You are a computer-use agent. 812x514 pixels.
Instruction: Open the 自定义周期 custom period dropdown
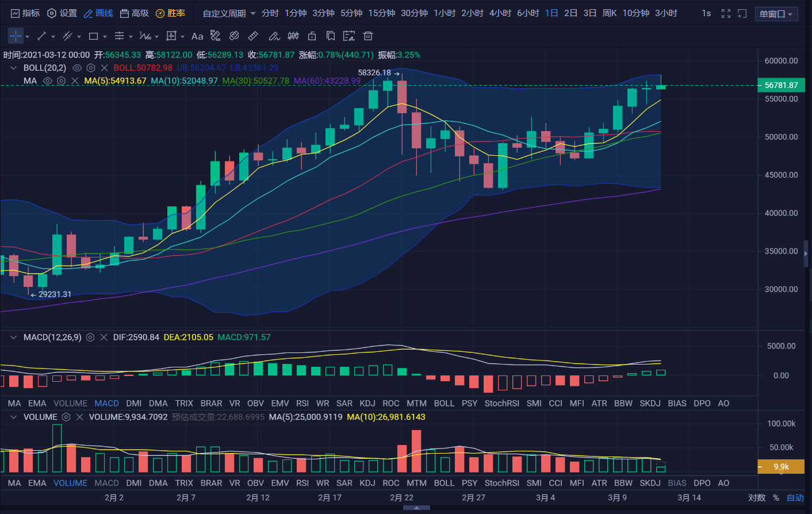click(x=229, y=13)
